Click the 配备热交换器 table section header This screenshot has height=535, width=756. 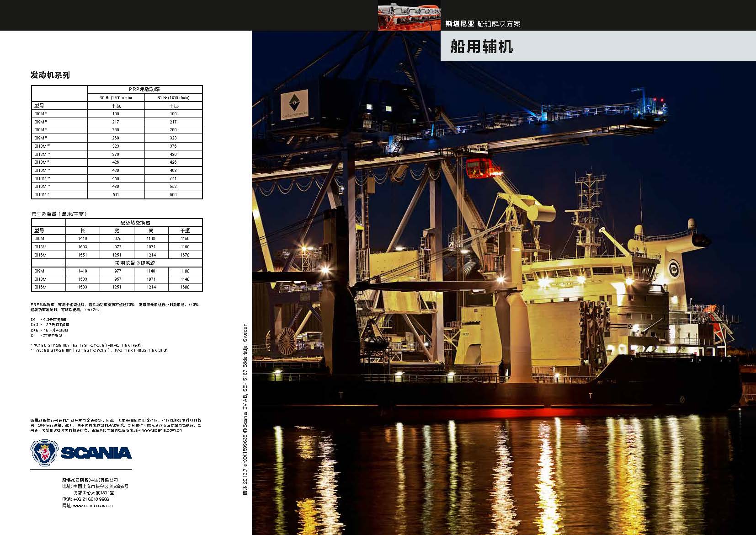(x=134, y=223)
